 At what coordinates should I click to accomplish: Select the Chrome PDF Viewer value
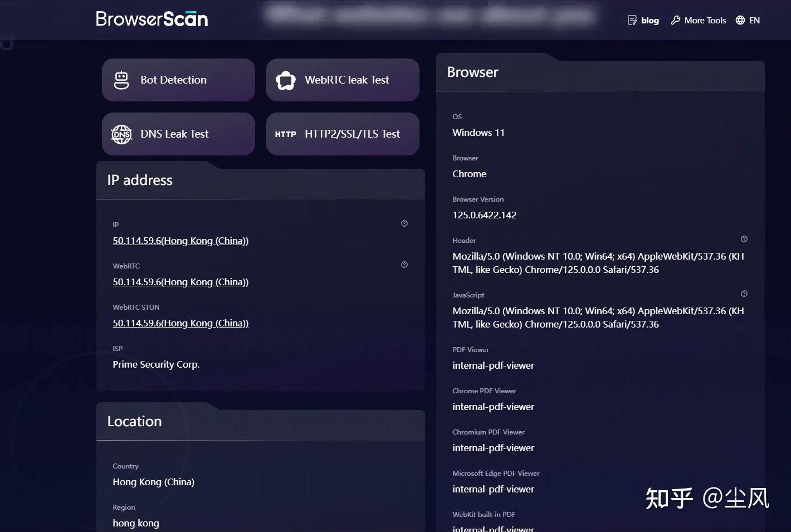click(494, 407)
